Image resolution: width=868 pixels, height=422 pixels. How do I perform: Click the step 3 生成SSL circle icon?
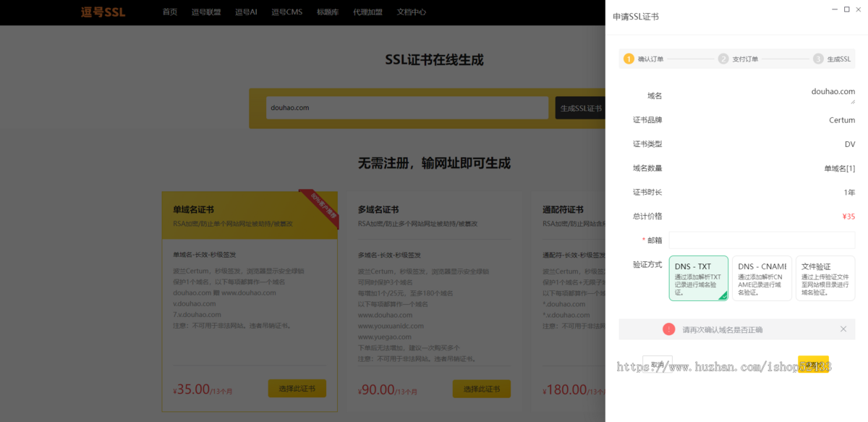[818, 59]
